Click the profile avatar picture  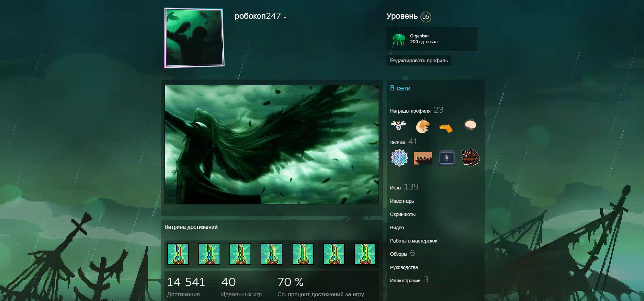(x=194, y=38)
